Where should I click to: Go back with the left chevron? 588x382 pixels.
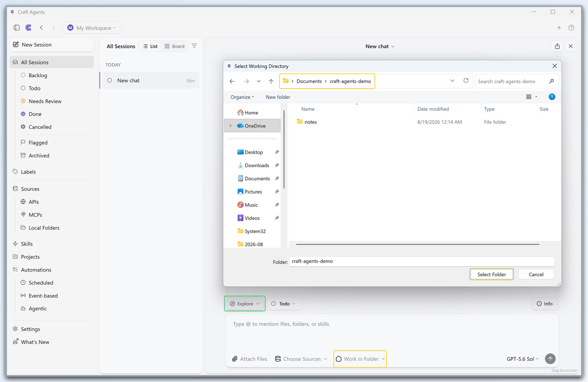pos(42,28)
